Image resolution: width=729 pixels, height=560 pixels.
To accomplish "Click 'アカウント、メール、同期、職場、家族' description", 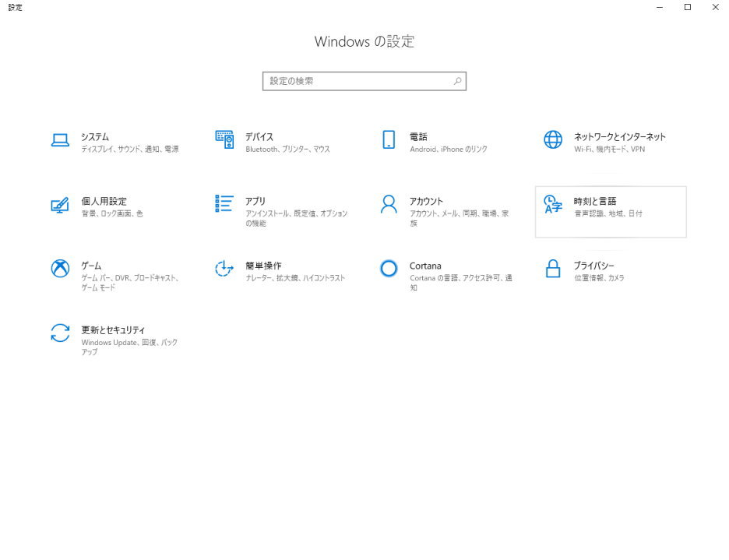I will click(459, 218).
